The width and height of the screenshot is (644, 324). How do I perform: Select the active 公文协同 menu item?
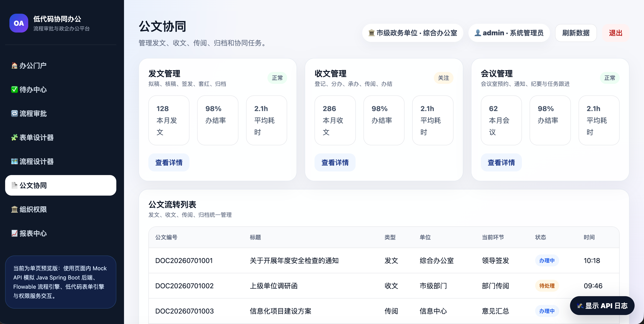[x=61, y=185]
